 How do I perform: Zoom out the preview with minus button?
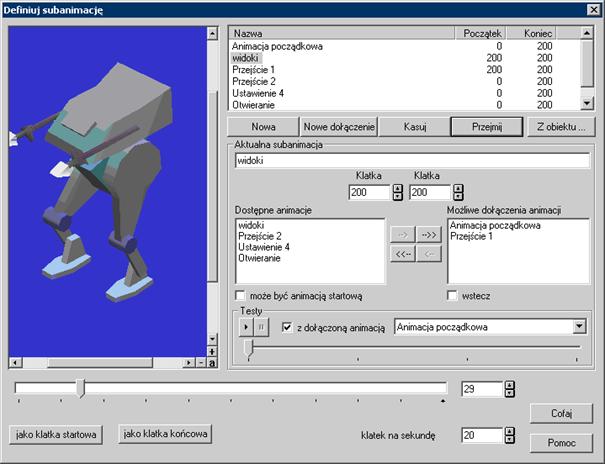pyautogui.click(x=201, y=363)
